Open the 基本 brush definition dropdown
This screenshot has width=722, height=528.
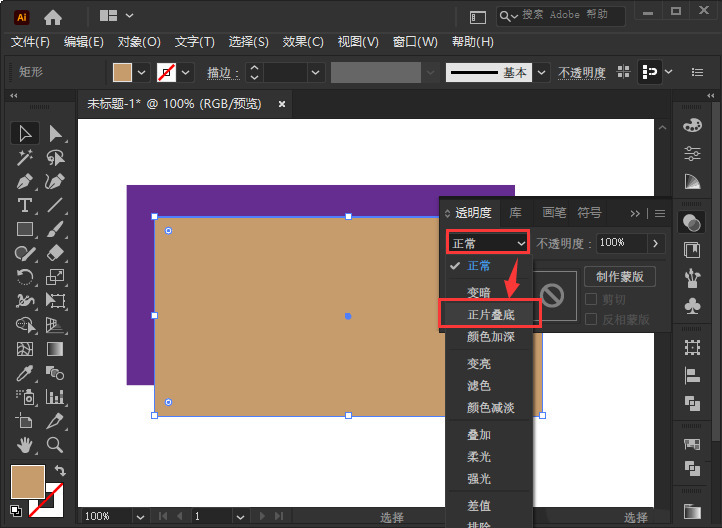pyautogui.click(x=542, y=72)
